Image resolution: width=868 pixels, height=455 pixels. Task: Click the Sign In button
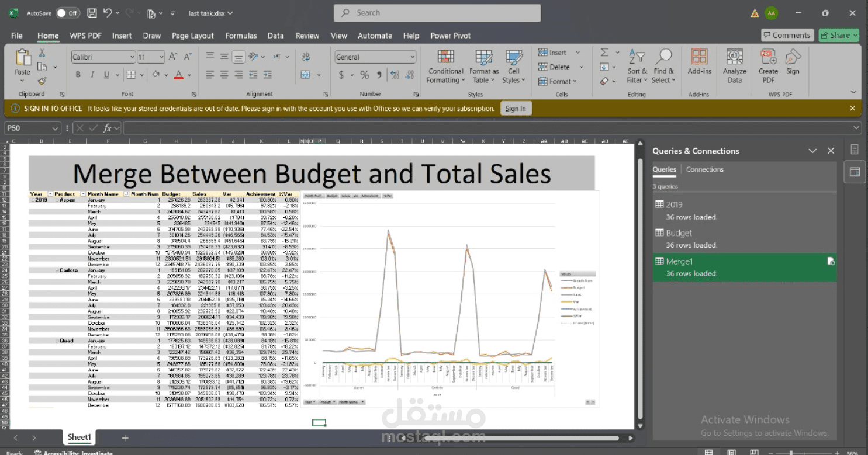click(x=516, y=108)
